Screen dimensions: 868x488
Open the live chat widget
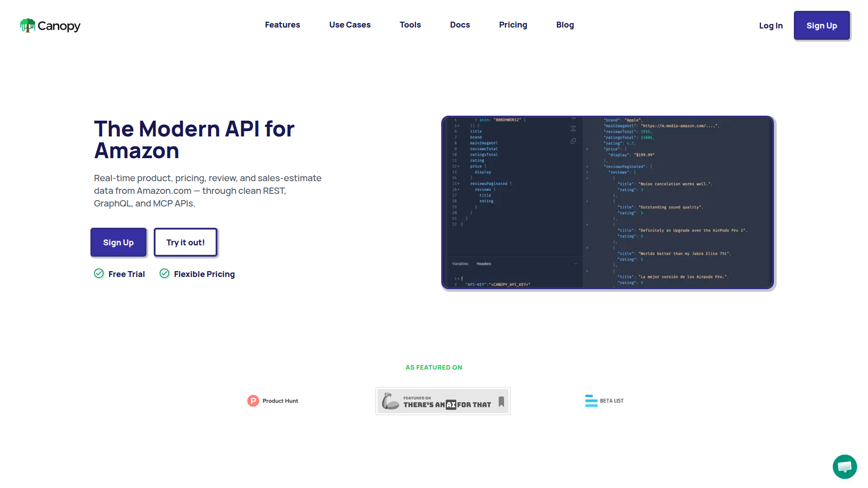[845, 467]
